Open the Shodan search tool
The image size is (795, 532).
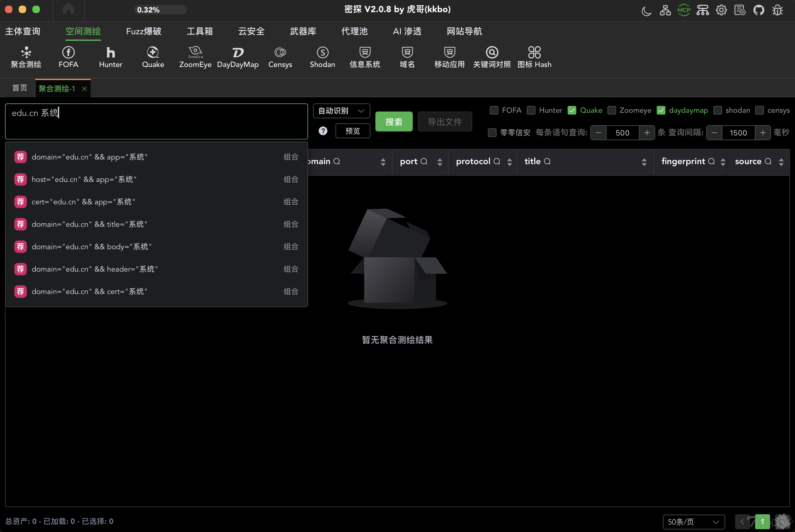click(322, 57)
